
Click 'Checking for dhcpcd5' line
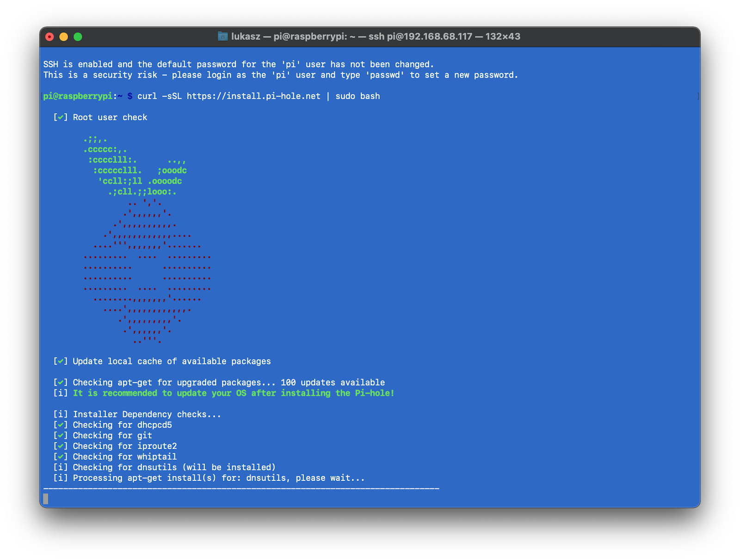coord(112,425)
